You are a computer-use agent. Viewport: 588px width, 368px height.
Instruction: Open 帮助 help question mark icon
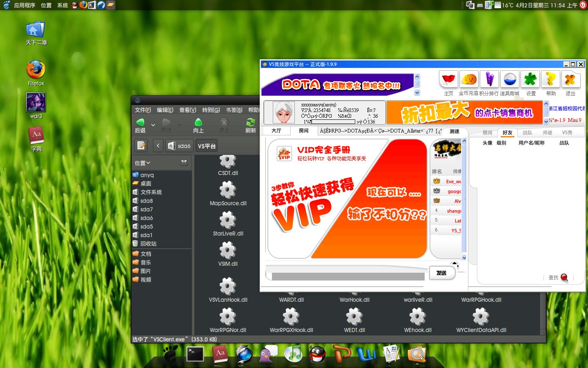pos(550,80)
